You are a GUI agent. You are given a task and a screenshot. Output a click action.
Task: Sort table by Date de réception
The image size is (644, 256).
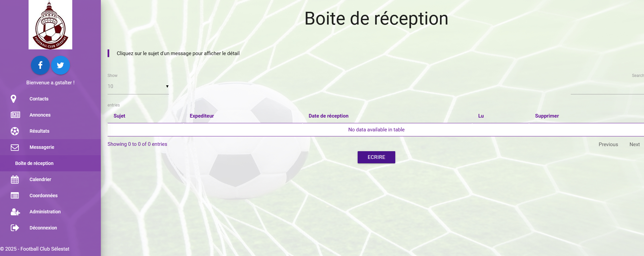328,116
